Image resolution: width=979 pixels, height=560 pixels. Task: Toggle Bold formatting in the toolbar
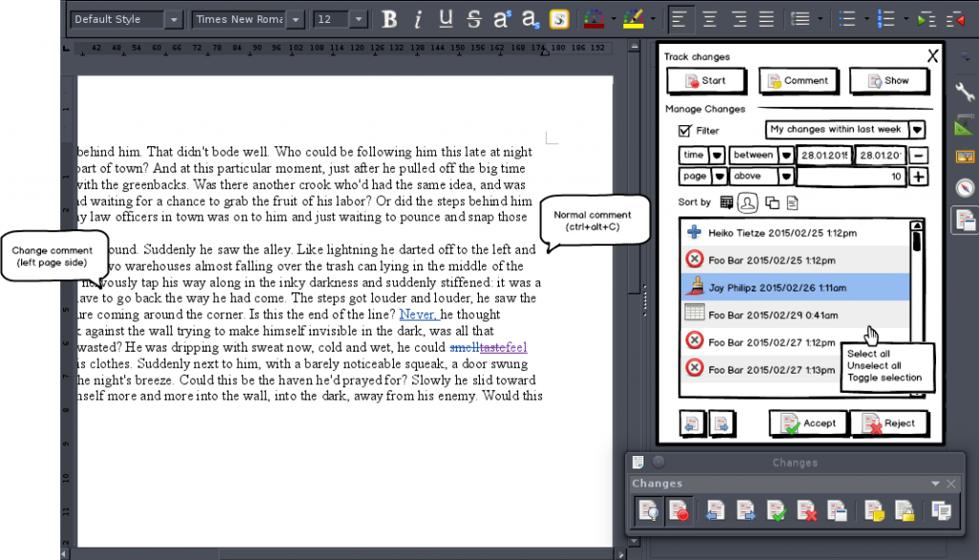(389, 18)
